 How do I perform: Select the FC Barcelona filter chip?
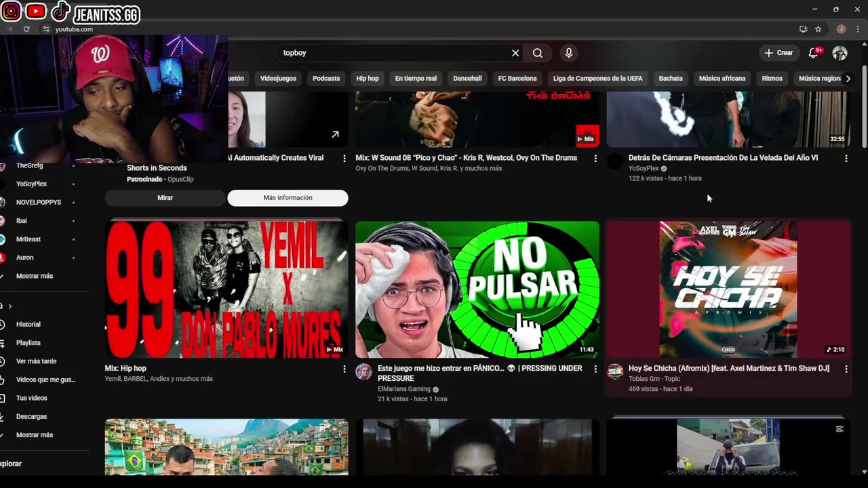click(x=517, y=79)
